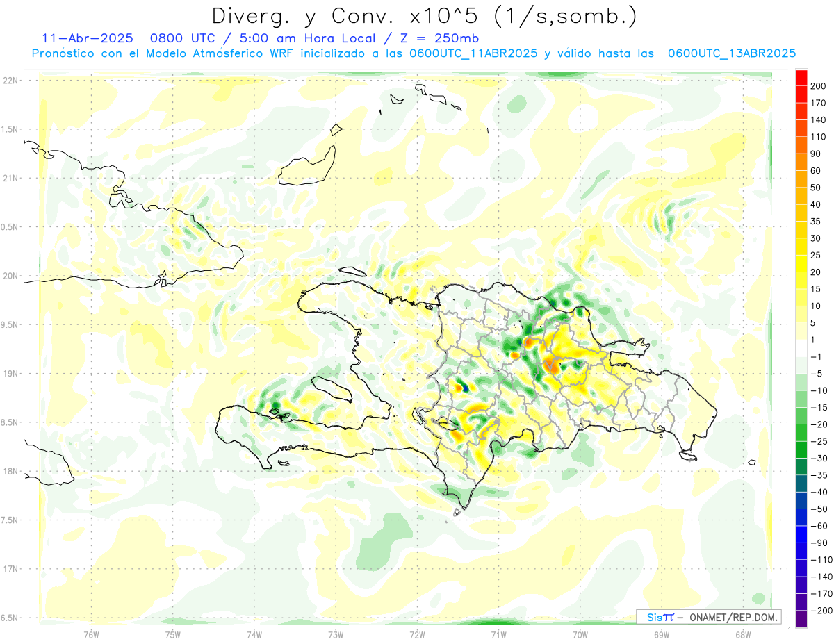Click the '-60' legend value

tap(820, 527)
